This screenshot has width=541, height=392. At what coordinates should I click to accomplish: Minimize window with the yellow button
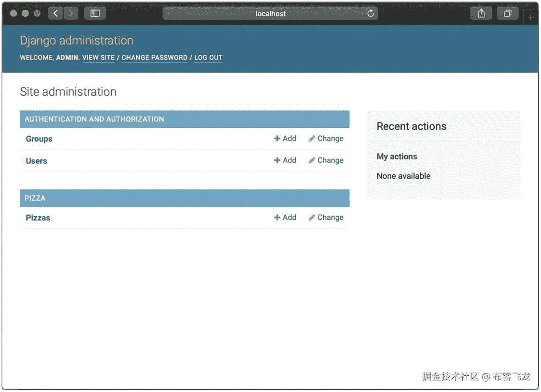(25, 13)
